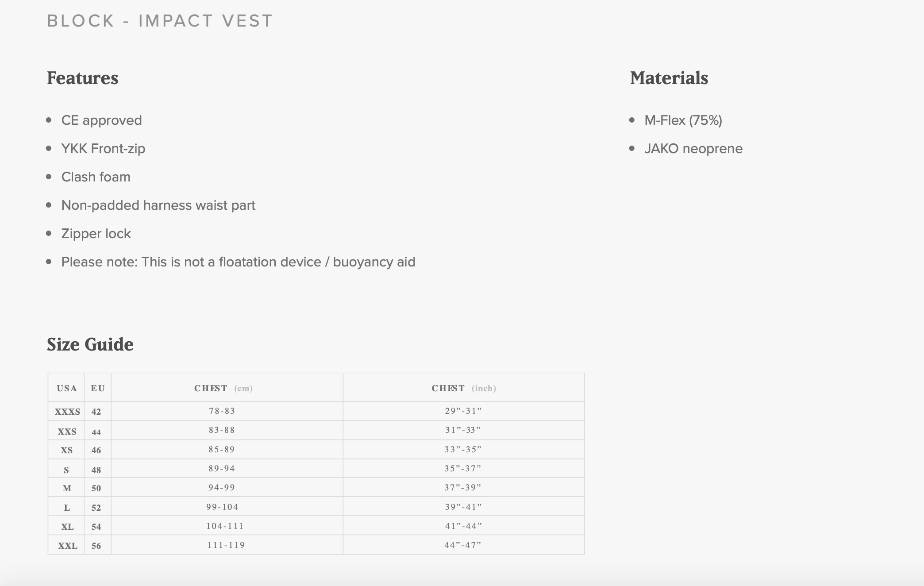Click the BLOCK - IMPACT VEST title

160,21
